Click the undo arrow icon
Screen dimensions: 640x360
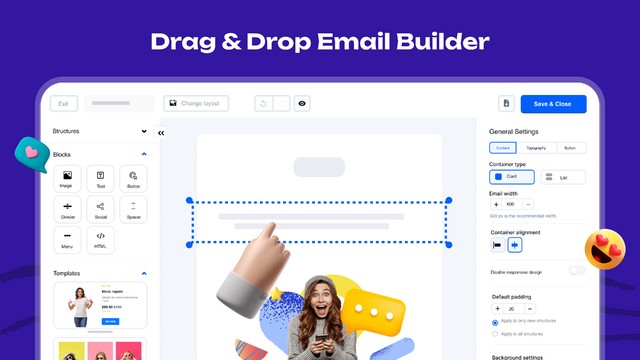click(x=264, y=104)
